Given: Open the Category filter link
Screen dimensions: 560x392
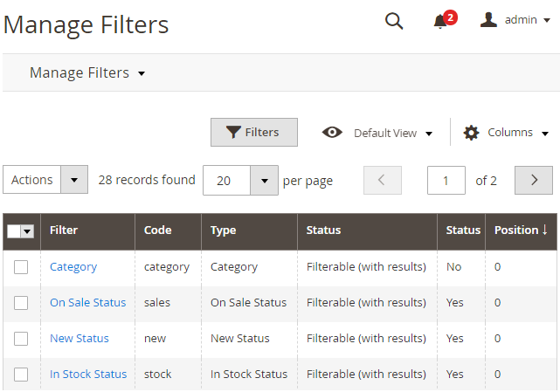Looking at the screenshot, I should coord(73,266).
